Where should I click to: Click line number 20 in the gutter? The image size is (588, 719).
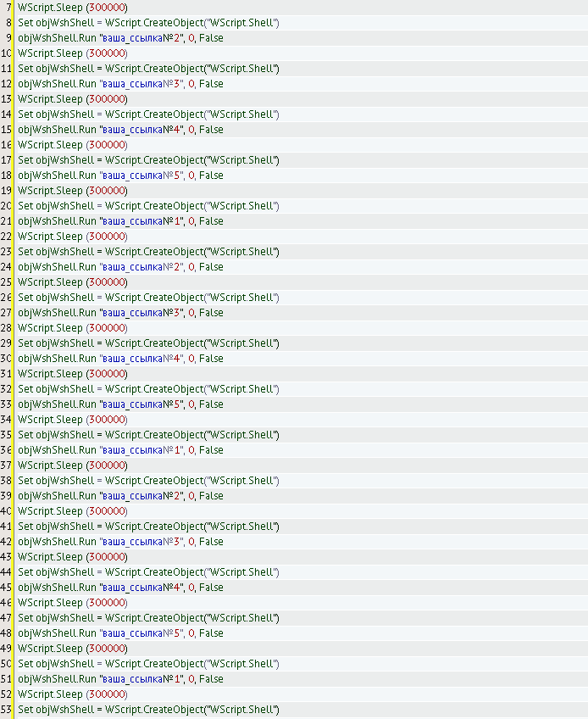(7, 205)
